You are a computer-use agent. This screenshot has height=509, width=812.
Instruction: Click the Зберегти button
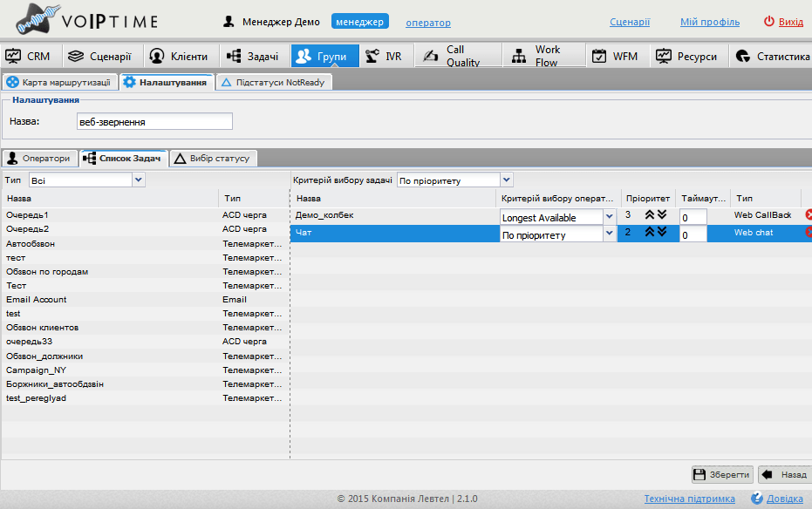click(722, 474)
